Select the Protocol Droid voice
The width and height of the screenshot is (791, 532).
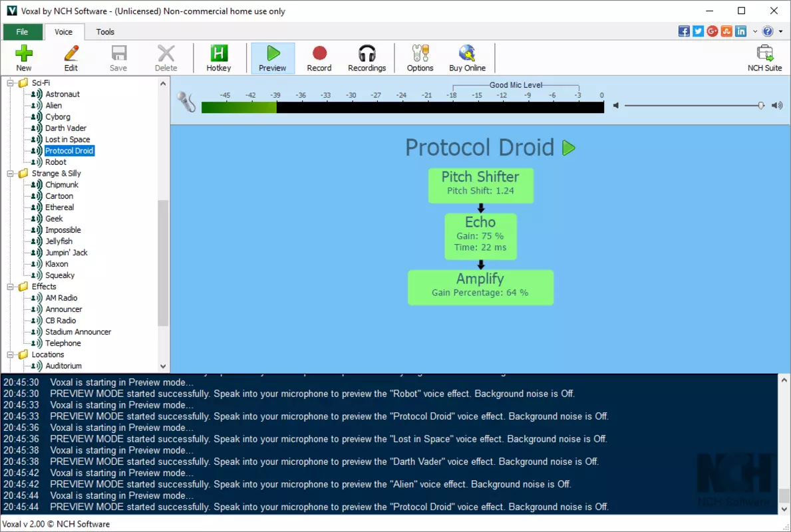tap(69, 151)
